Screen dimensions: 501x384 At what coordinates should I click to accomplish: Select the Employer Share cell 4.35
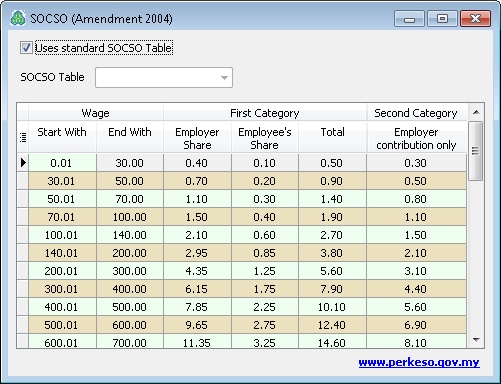197,271
